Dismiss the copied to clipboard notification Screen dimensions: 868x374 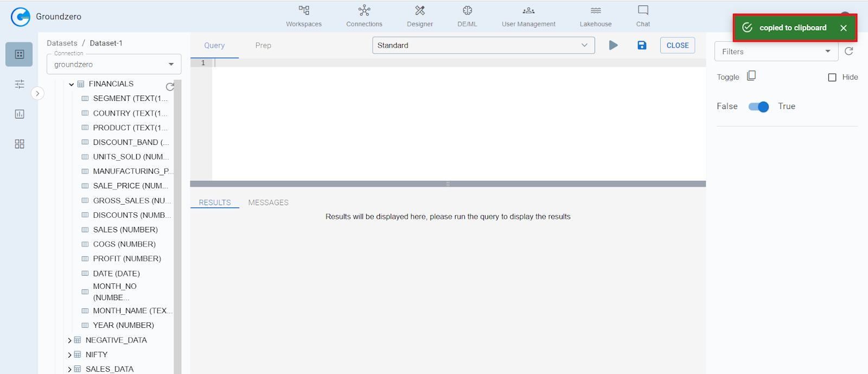(x=844, y=28)
